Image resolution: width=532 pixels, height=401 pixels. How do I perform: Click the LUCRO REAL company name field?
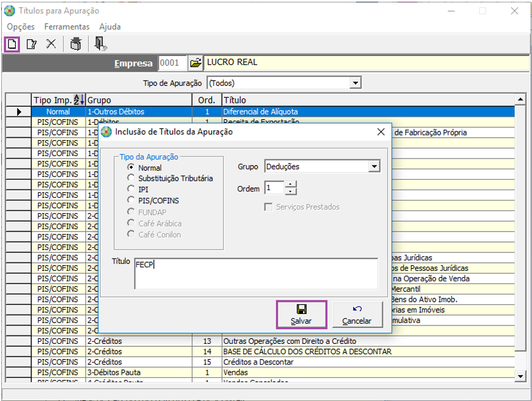click(x=367, y=63)
